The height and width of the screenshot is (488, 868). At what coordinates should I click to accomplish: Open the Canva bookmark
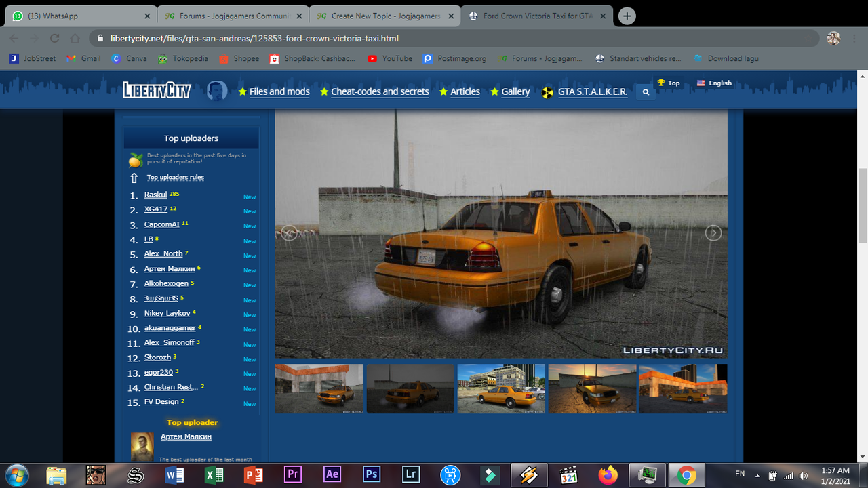tap(129, 58)
